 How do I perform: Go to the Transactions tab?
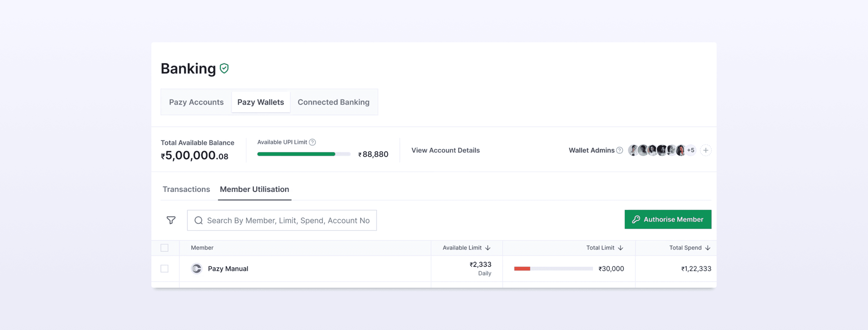click(186, 189)
